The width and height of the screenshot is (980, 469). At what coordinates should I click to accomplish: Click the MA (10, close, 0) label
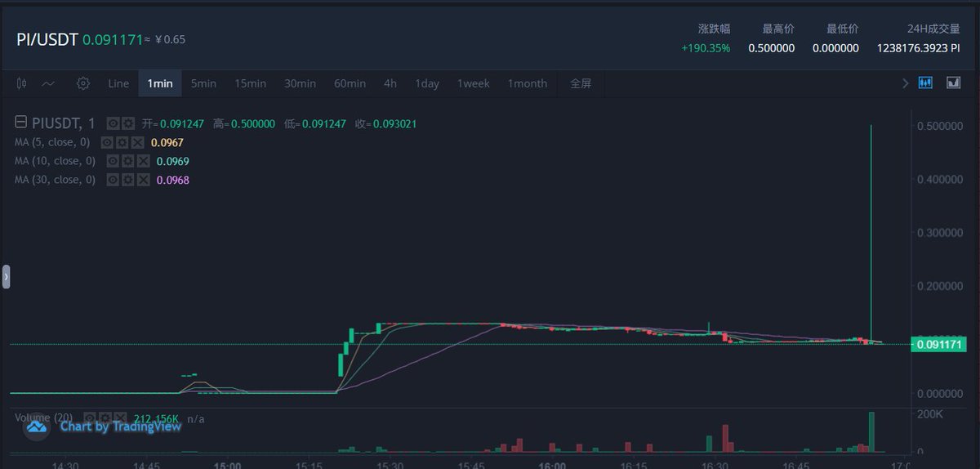[x=55, y=161]
